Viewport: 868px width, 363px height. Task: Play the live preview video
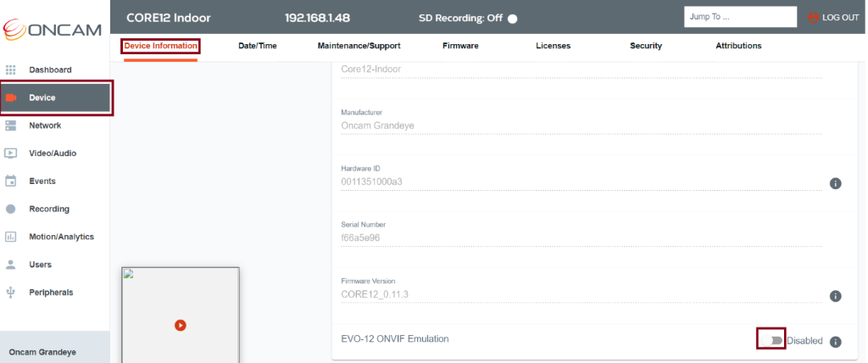coord(181,326)
